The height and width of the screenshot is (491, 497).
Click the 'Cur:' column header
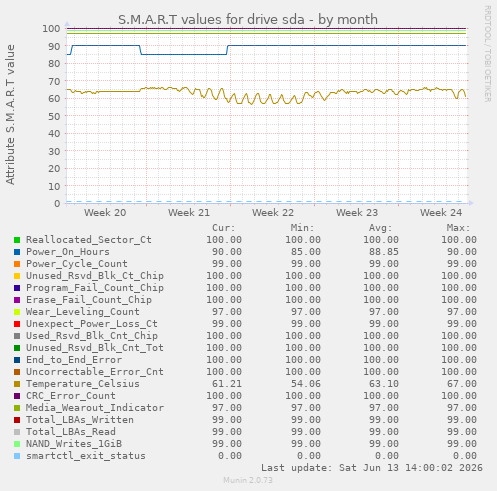224,228
